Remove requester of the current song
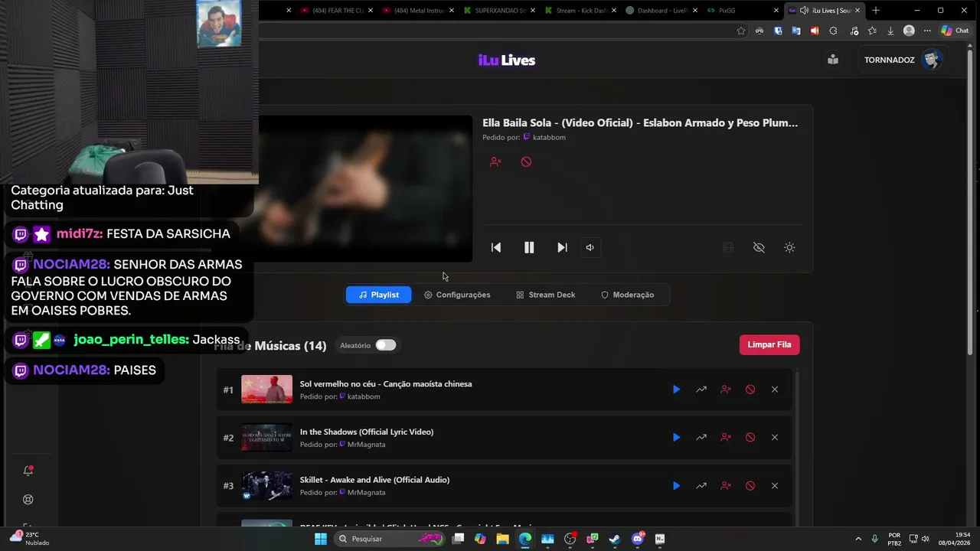 coord(495,161)
